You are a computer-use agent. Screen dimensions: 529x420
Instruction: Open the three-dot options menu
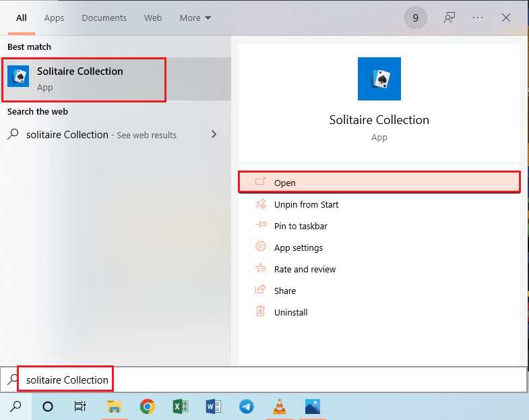point(478,18)
